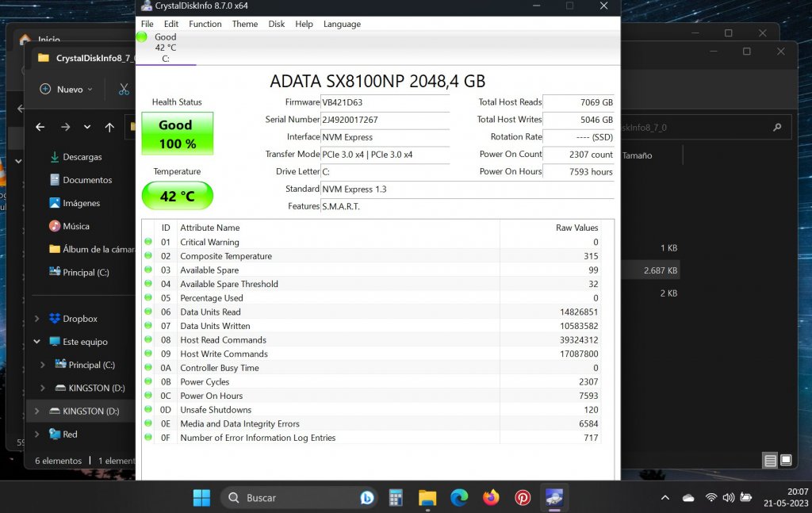Click the Total Host Writes value 5046 GB
The width and height of the screenshot is (812, 513).
(578, 120)
